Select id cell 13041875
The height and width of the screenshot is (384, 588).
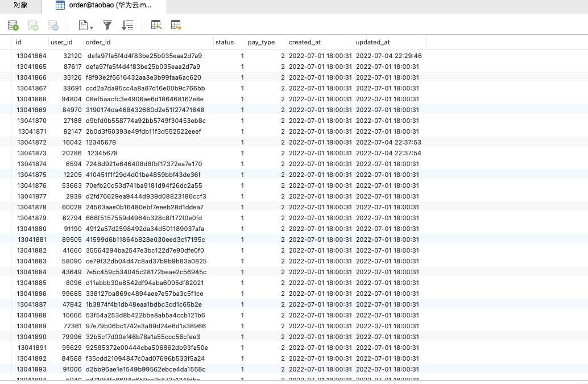point(31,175)
